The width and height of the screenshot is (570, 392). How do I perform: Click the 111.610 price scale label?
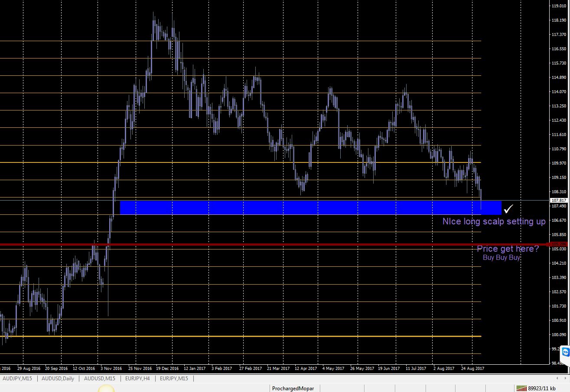(x=559, y=135)
